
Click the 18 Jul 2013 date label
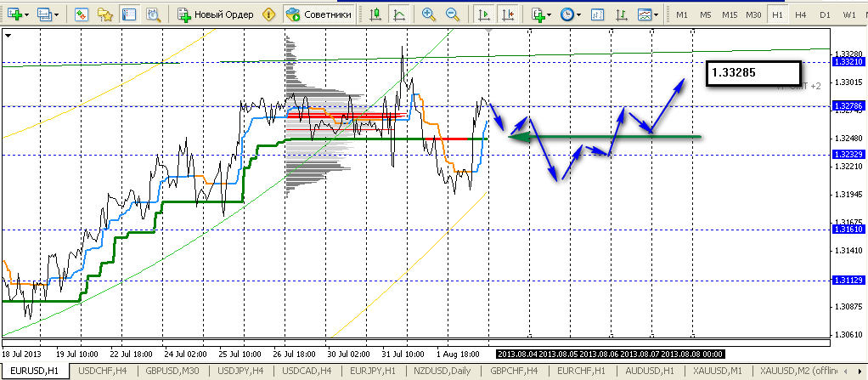21,354
